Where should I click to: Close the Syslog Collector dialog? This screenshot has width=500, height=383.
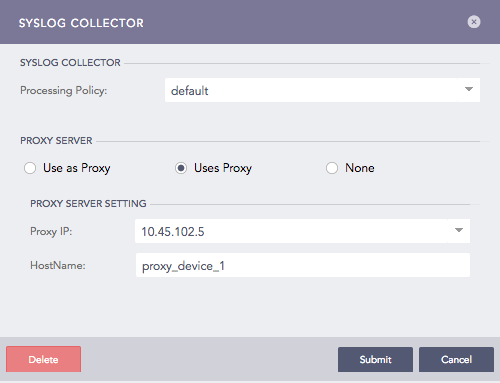point(474,22)
